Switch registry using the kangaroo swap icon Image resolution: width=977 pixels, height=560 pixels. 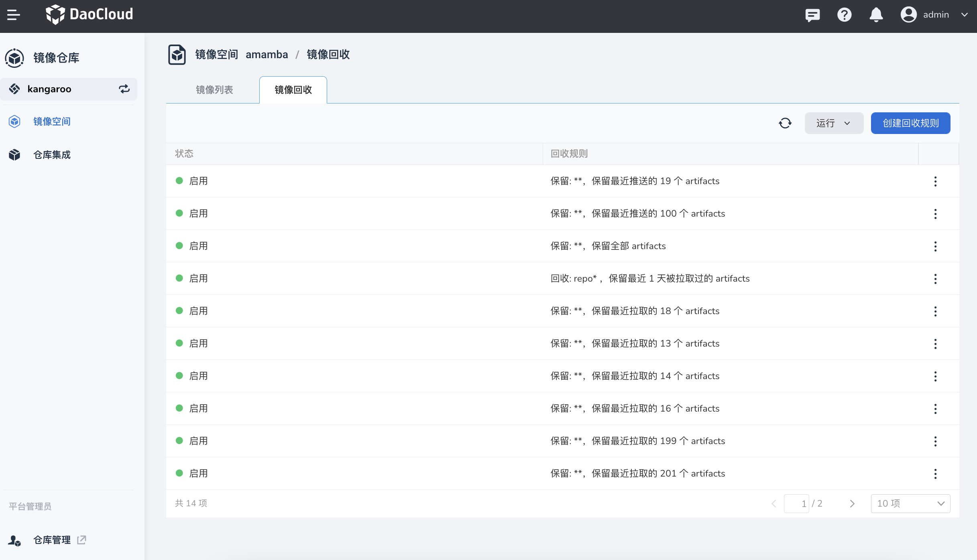[124, 89]
